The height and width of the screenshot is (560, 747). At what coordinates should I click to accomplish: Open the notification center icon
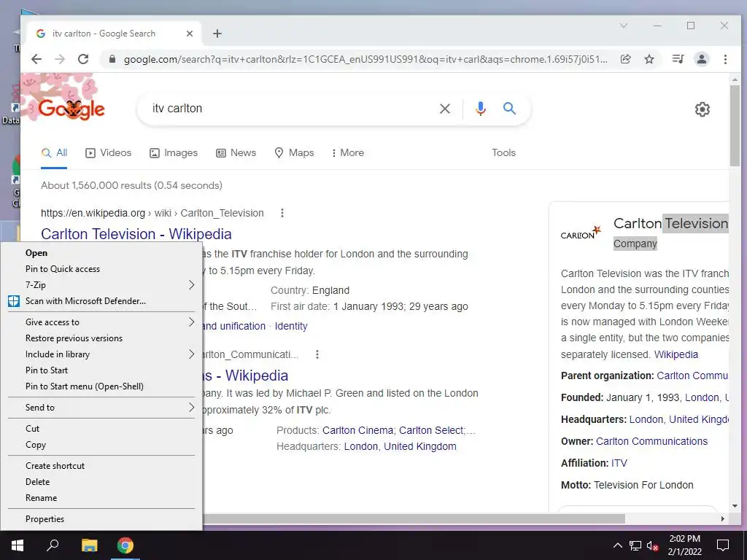[723, 545]
